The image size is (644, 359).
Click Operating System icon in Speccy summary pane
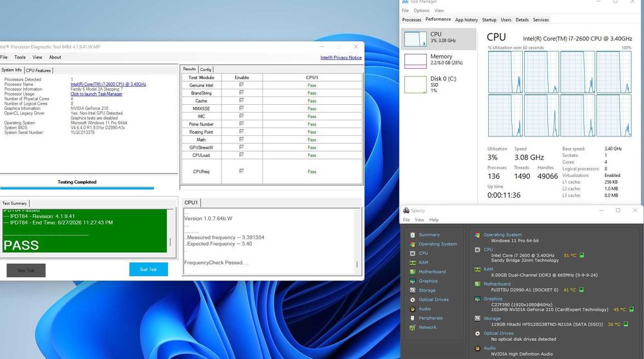[x=477, y=235]
